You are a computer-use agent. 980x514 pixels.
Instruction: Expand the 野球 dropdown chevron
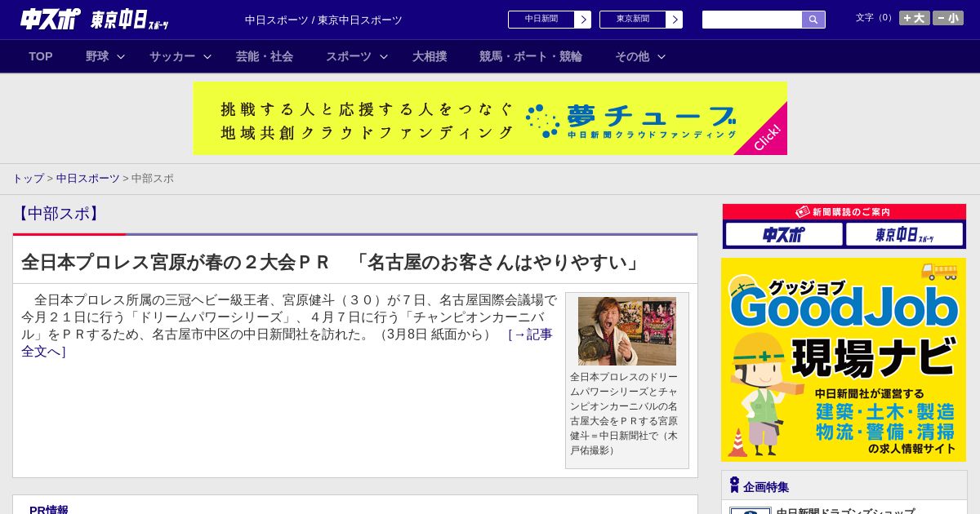[x=121, y=56]
